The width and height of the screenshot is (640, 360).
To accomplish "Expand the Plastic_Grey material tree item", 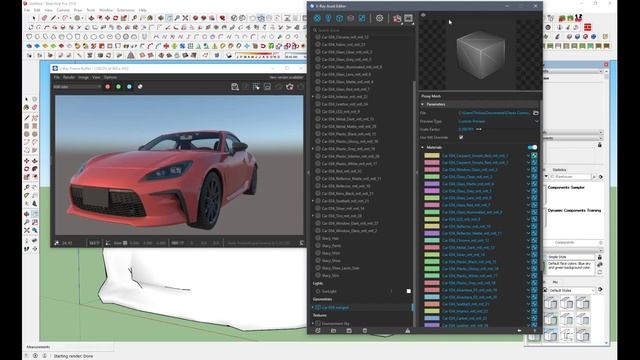I will 313,149.
